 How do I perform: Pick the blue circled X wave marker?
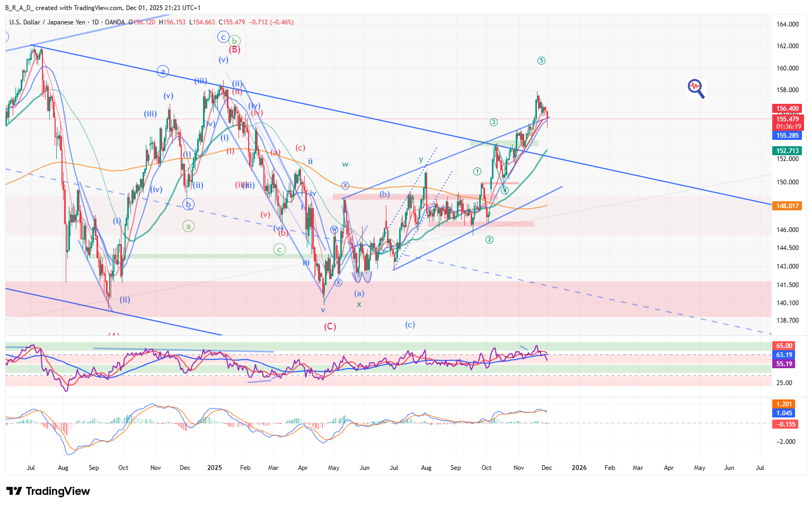(x=338, y=283)
